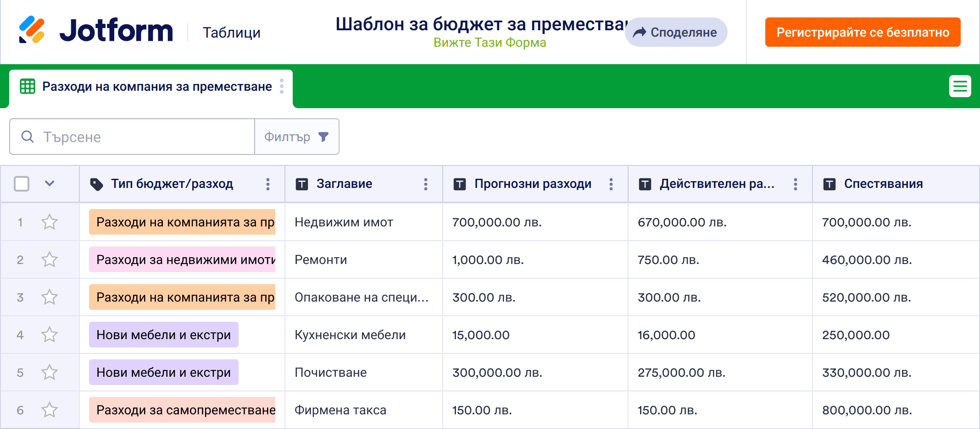Toggle the star on row 4
Screen dimensions: 980x429
pos(50,335)
